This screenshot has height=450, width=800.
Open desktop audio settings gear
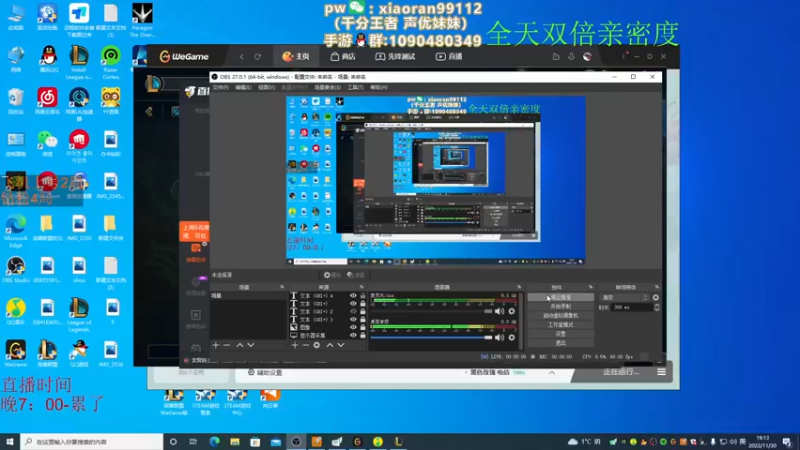coord(512,337)
